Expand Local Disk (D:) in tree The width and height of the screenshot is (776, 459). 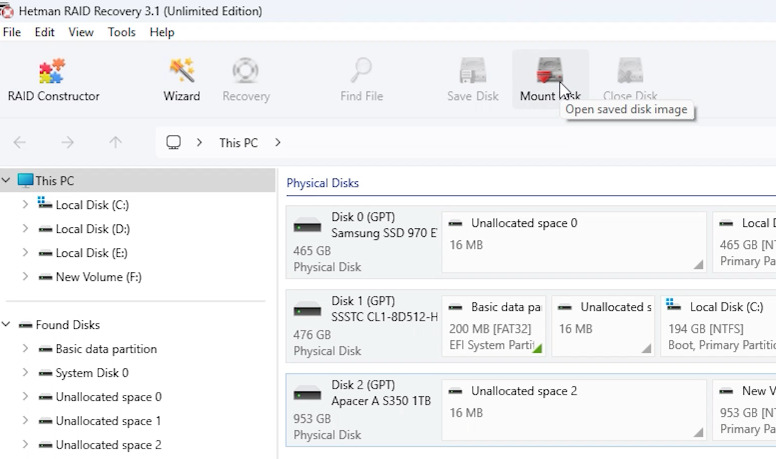pyautogui.click(x=25, y=228)
